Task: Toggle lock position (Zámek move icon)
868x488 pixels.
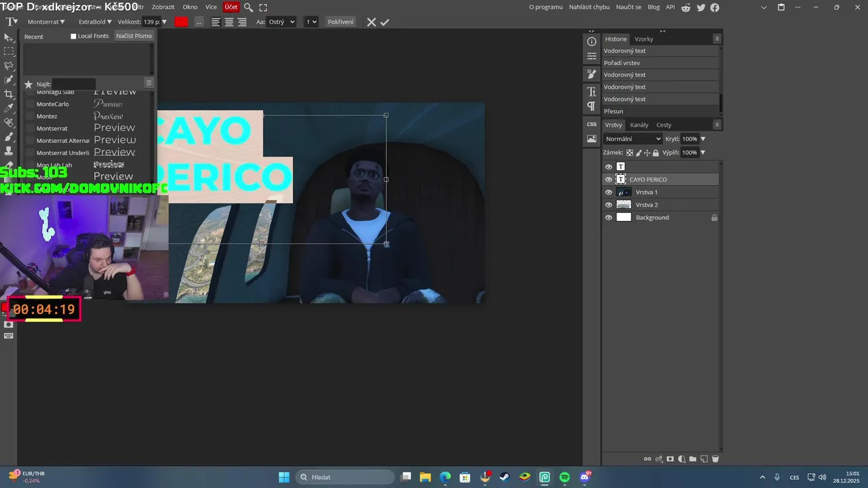Action: point(647,152)
